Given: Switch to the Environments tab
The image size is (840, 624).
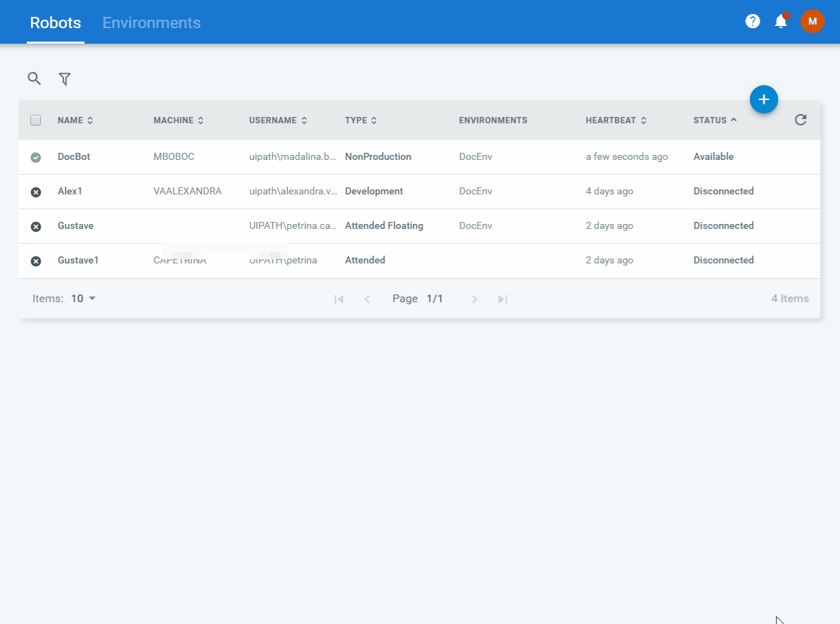Looking at the screenshot, I should tap(151, 23).
